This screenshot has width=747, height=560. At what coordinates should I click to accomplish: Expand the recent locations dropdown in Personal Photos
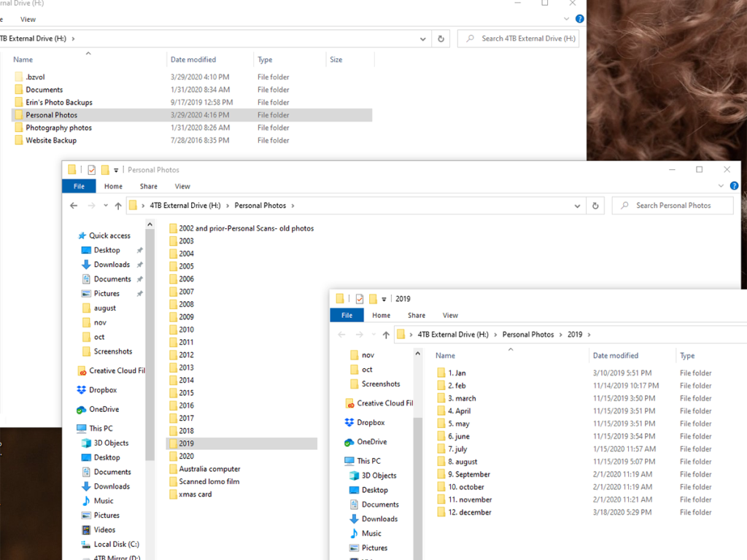click(105, 206)
